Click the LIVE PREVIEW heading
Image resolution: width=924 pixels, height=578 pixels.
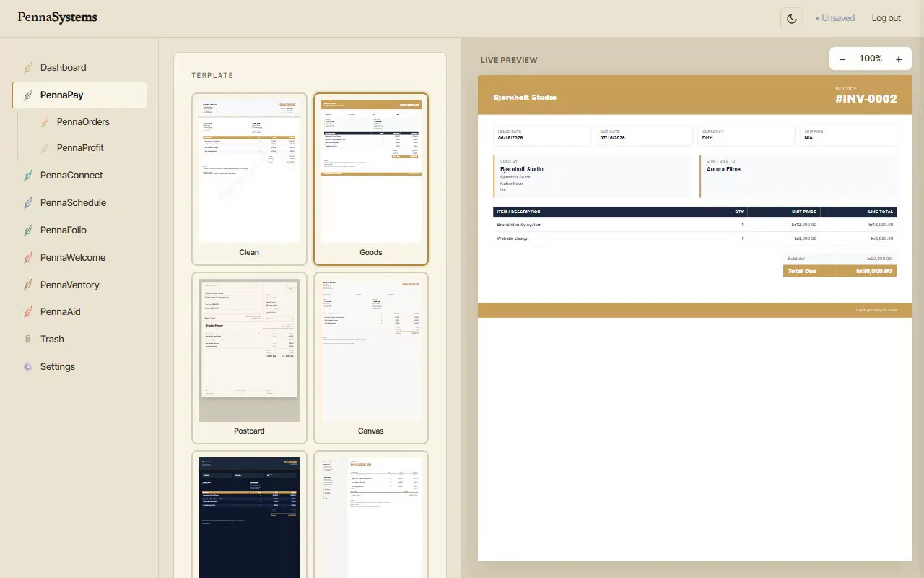509,60
